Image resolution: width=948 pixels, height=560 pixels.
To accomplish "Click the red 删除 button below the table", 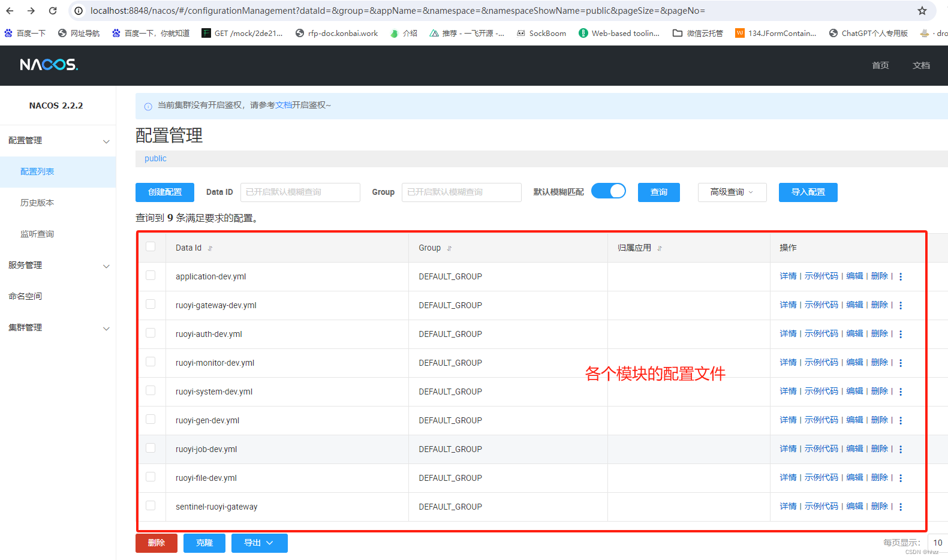I will point(157,543).
